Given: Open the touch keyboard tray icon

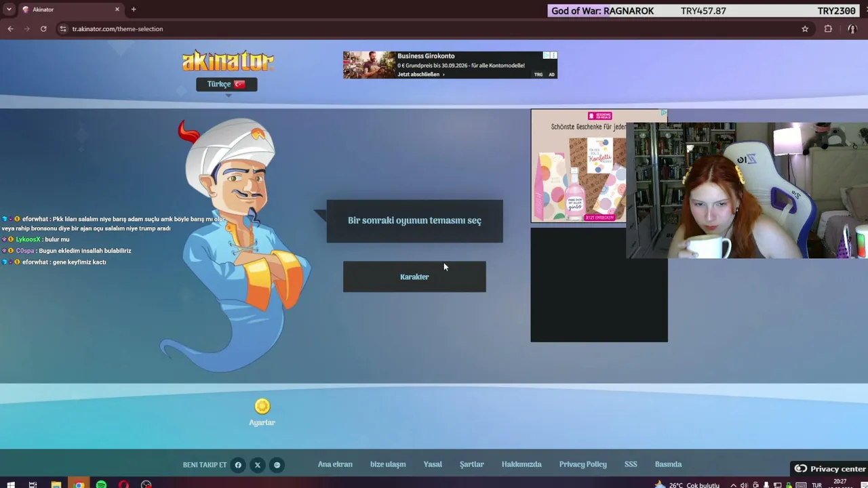Looking at the screenshot, I should click(800, 485).
